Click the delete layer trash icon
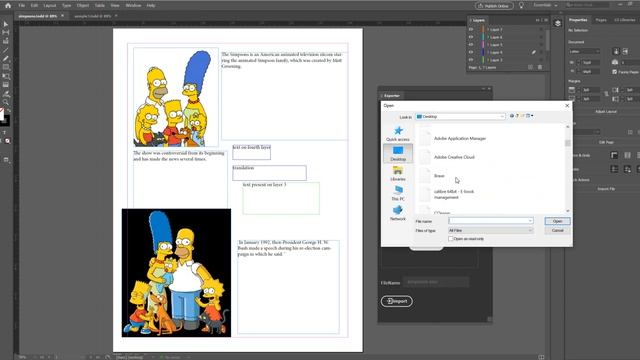640x360 pixels. click(540, 67)
